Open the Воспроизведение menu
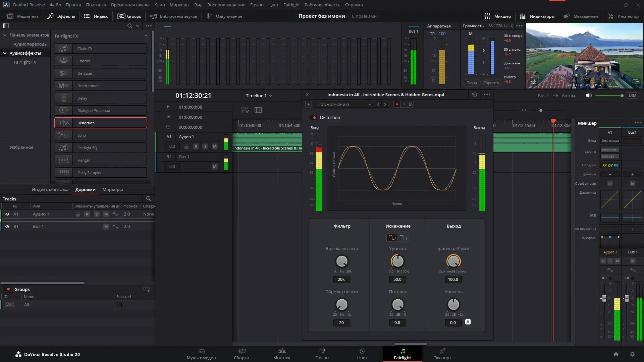 point(226,5)
